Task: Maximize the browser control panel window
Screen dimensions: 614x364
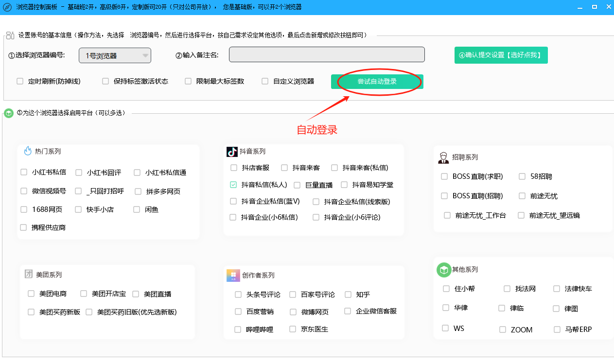Action: point(594,7)
